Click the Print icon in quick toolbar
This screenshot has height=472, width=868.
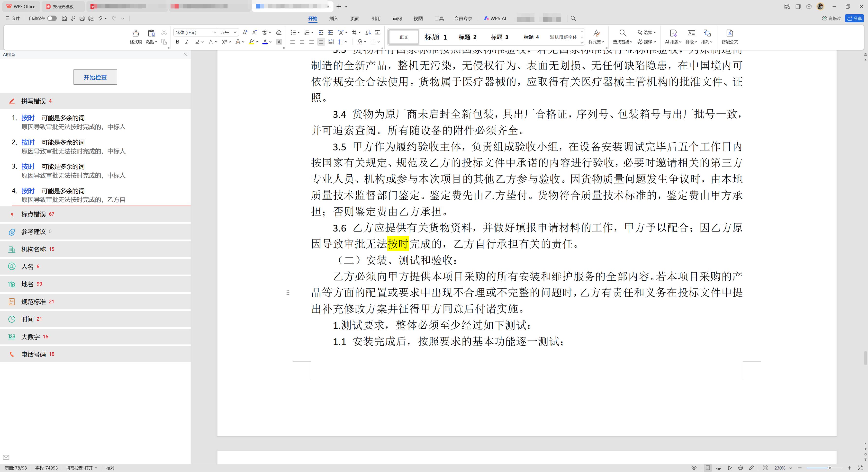click(x=82, y=18)
